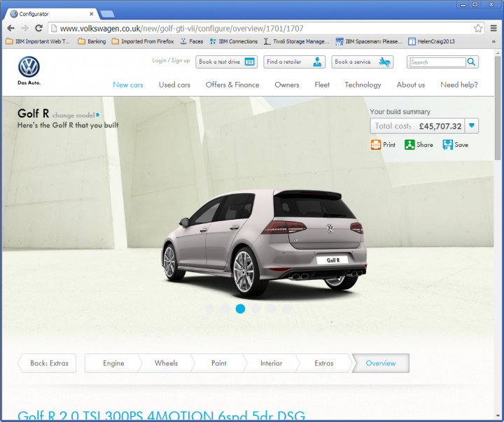Click Back: Extras button
The width and height of the screenshot is (504, 422).
(x=48, y=363)
